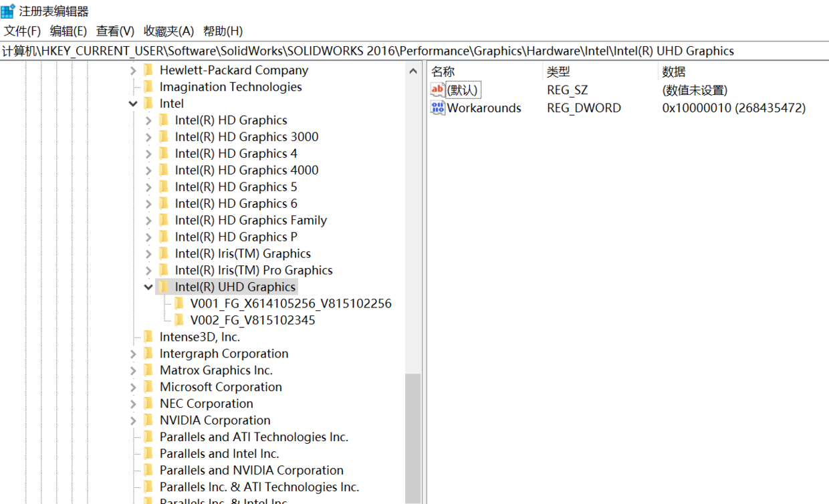Click folder icon of V001_FG_X614105256_V815102256 key

179,303
